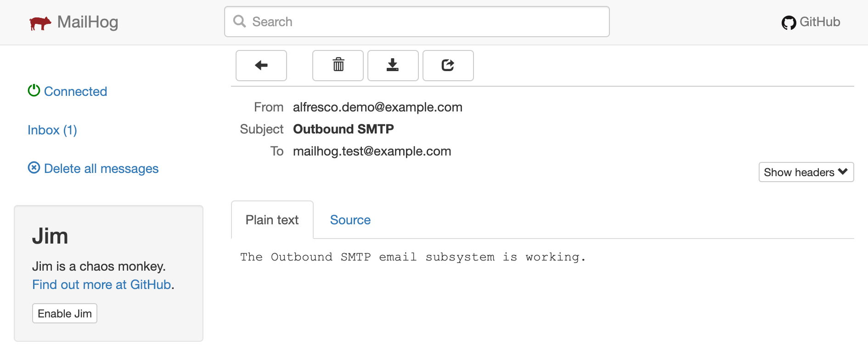Click the GitHub octocat icon
This screenshot has height=361, width=868.
click(789, 22)
